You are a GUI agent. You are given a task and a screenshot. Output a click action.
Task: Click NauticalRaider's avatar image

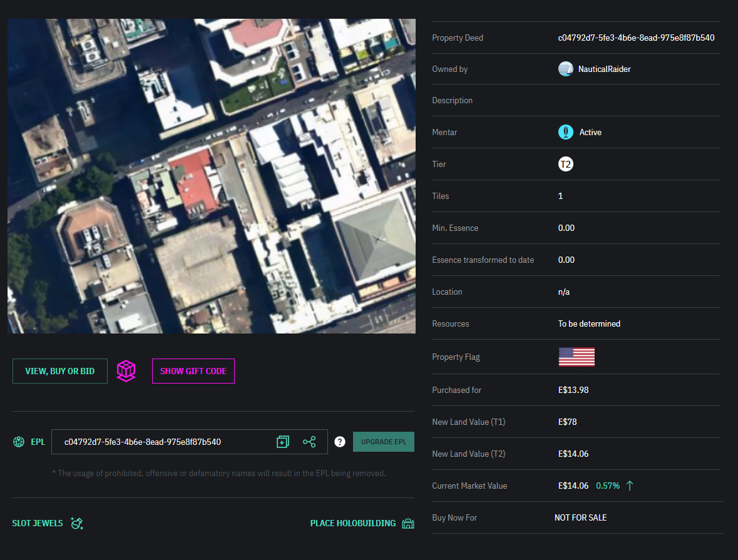coord(566,69)
